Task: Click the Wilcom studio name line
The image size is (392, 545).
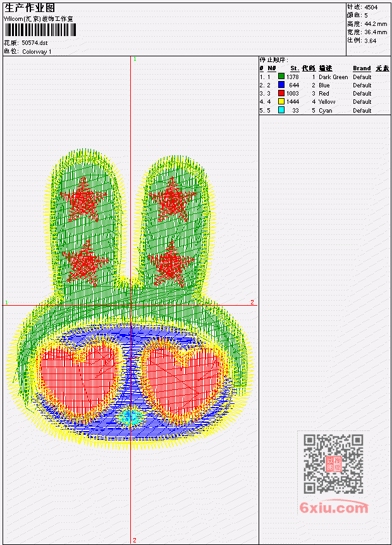Action: tap(38, 19)
